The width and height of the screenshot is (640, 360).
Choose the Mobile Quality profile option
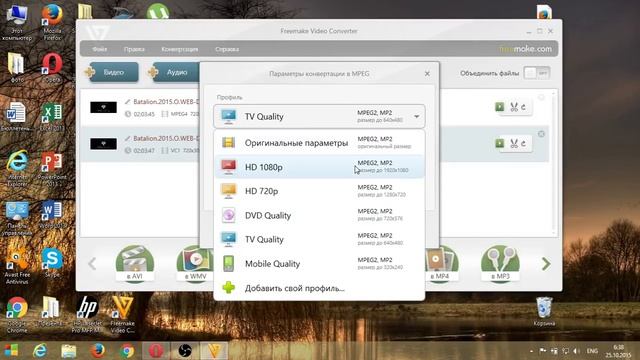point(319,264)
